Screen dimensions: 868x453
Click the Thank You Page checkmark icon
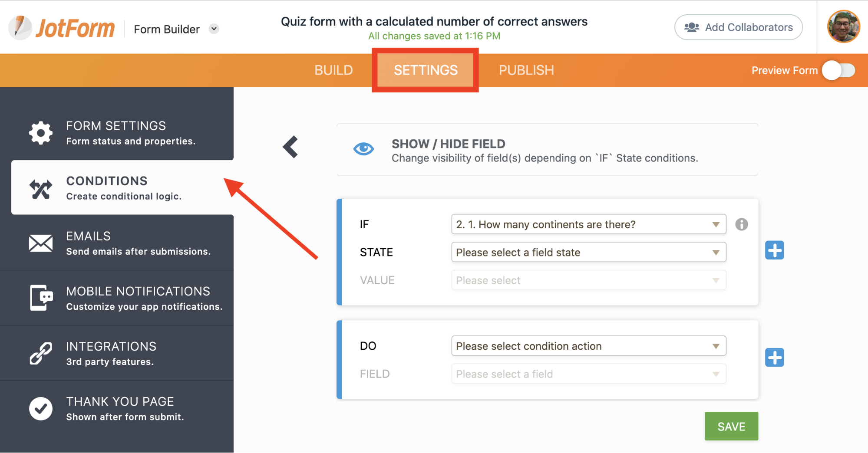click(x=41, y=409)
